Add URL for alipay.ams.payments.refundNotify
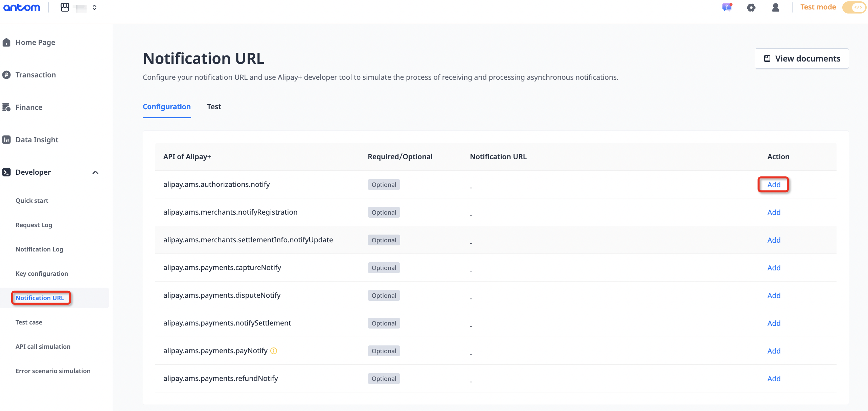The width and height of the screenshot is (868, 411). [x=774, y=379]
